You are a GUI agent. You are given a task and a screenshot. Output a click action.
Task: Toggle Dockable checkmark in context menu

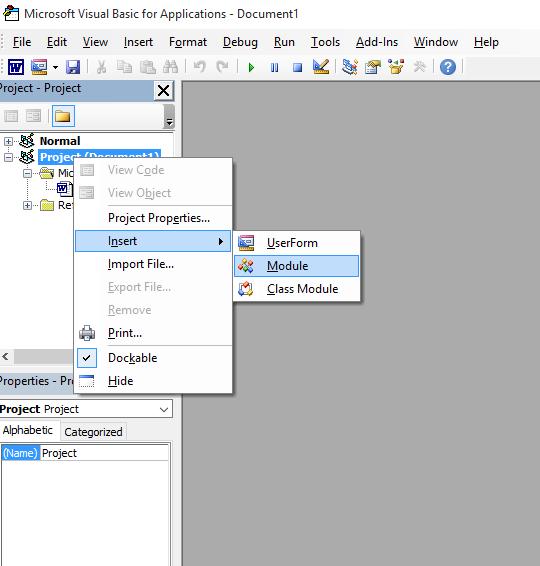[x=153, y=358]
